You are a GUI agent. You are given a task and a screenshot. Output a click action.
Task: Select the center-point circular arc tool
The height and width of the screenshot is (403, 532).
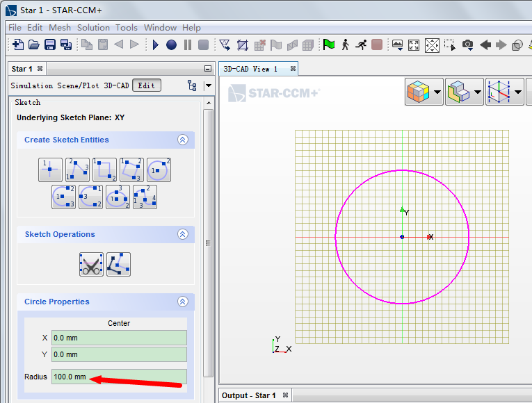coord(63,197)
